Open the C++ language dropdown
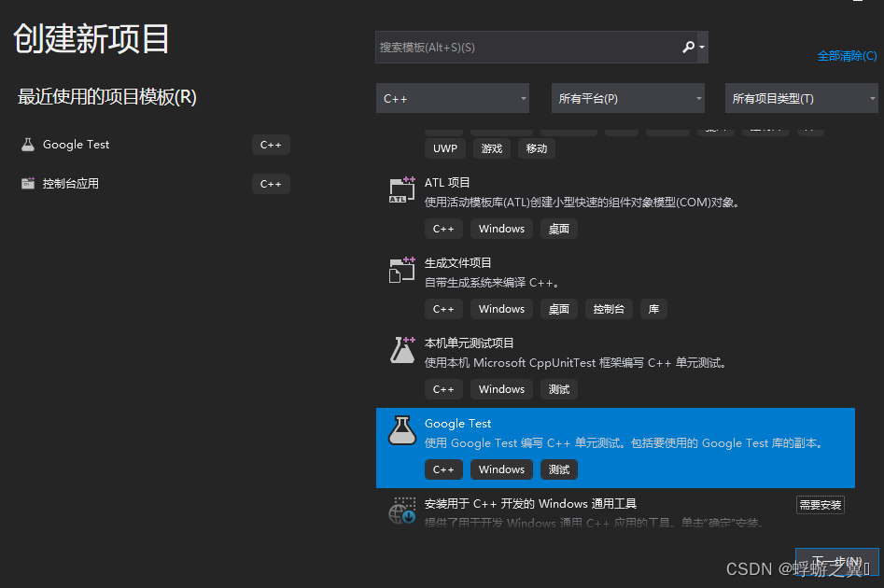This screenshot has height=588, width=884. (x=452, y=97)
